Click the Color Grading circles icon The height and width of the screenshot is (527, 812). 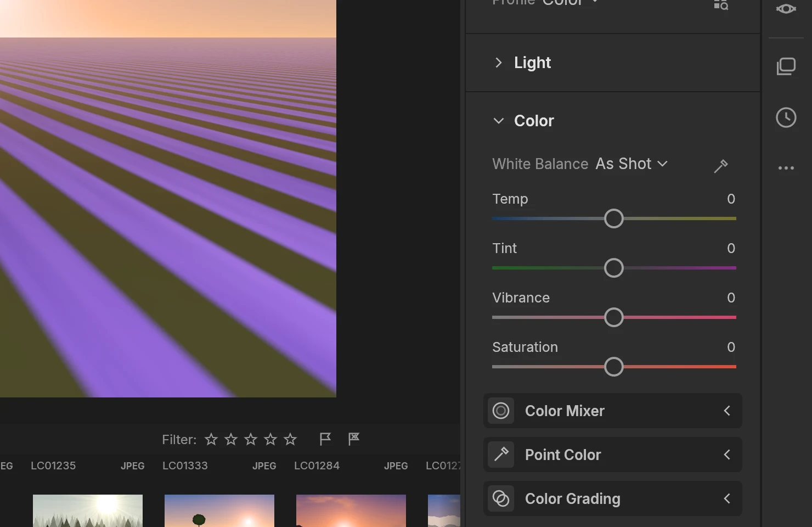[501, 498]
